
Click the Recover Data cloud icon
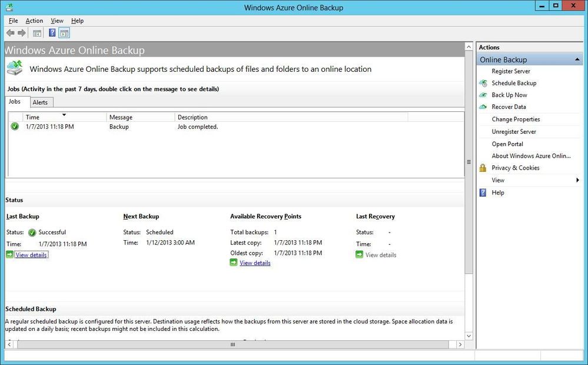483,107
